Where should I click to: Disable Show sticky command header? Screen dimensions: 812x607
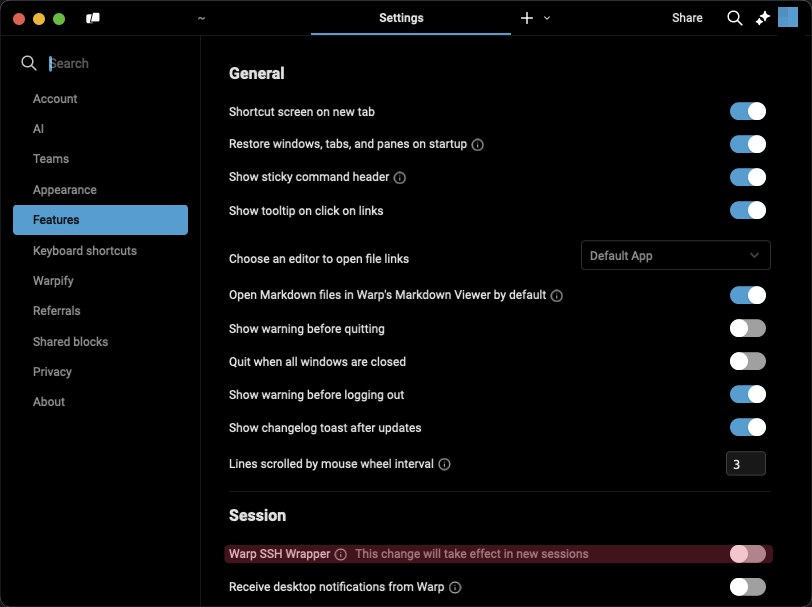pos(747,177)
